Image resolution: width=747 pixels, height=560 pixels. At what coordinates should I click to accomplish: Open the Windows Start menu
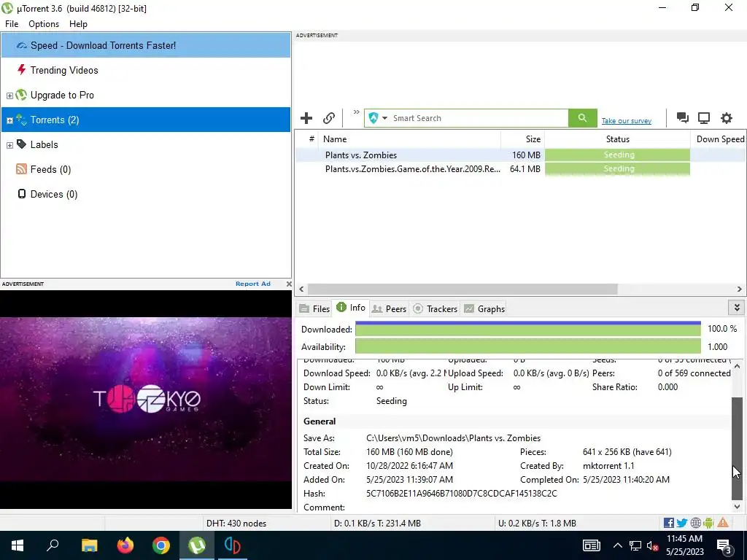coord(18,545)
